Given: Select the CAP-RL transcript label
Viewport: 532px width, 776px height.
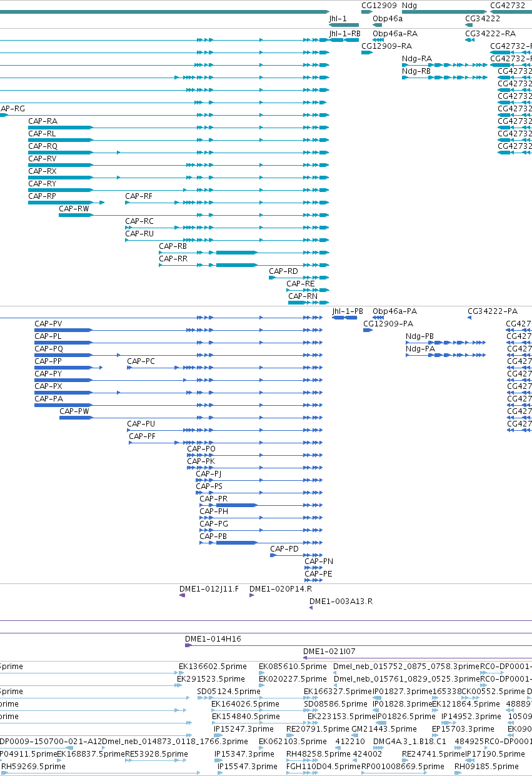Looking at the screenshot, I should click(42, 134).
